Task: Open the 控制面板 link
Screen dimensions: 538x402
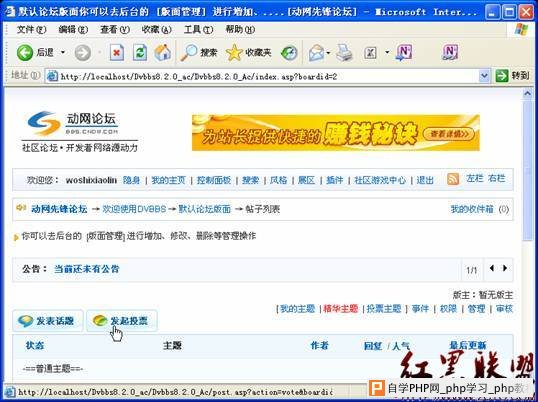Action: point(214,180)
